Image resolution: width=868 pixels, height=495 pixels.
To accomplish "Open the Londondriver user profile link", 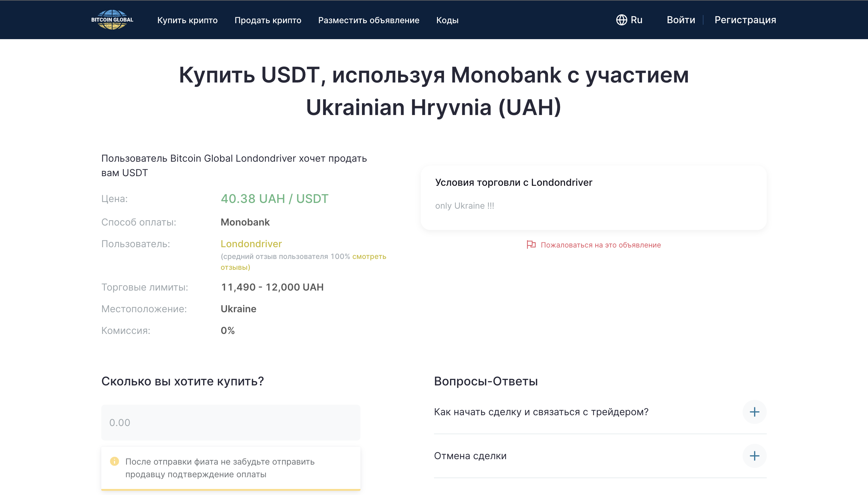I will click(251, 244).
